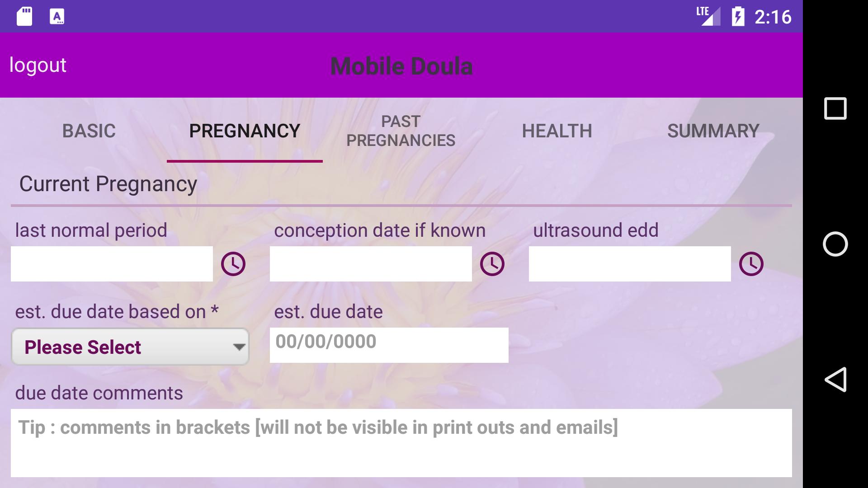Tap the est. due date field
Screen dimensions: 868x488
(389, 345)
